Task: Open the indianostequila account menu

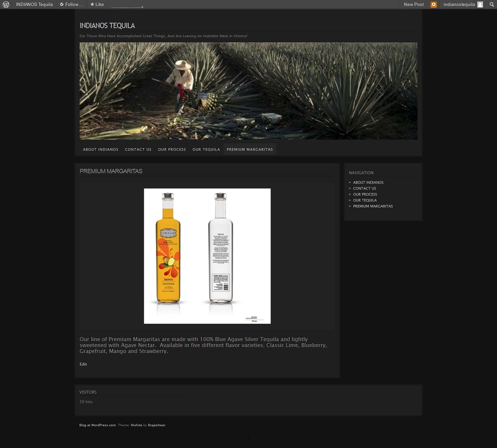Action: pyautogui.click(x=459, y=4)
